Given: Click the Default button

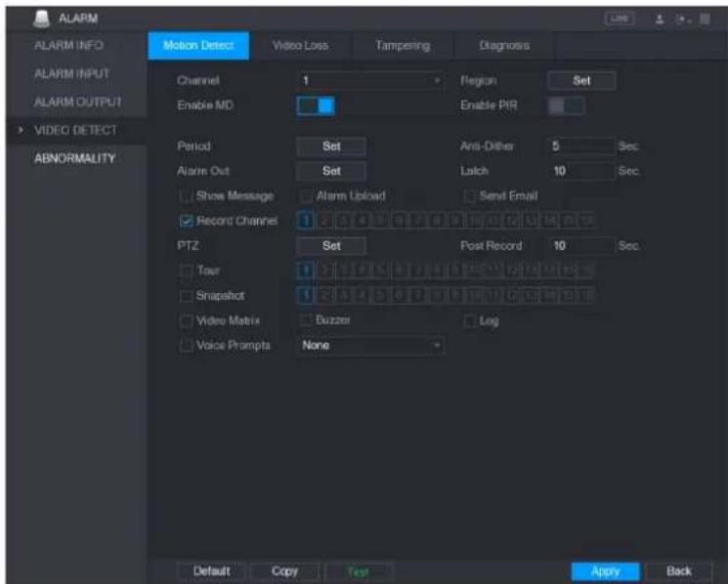Looking at the screenshot, I should pyautogui.click(x=212, y=571).
